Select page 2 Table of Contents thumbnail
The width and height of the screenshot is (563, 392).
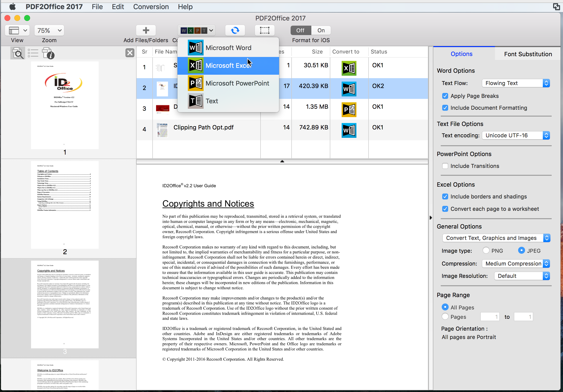(65, 205)
